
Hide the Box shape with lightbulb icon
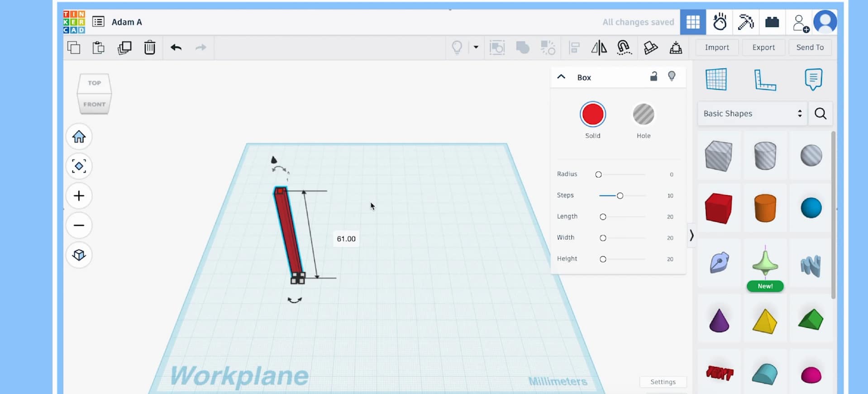point(672,76)
